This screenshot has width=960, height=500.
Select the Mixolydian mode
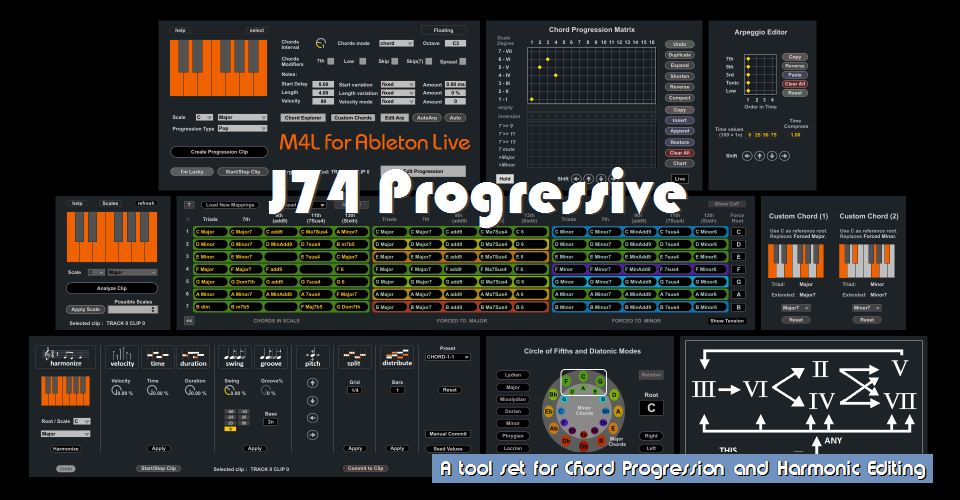pyautogui.click(x=513, y=400)
